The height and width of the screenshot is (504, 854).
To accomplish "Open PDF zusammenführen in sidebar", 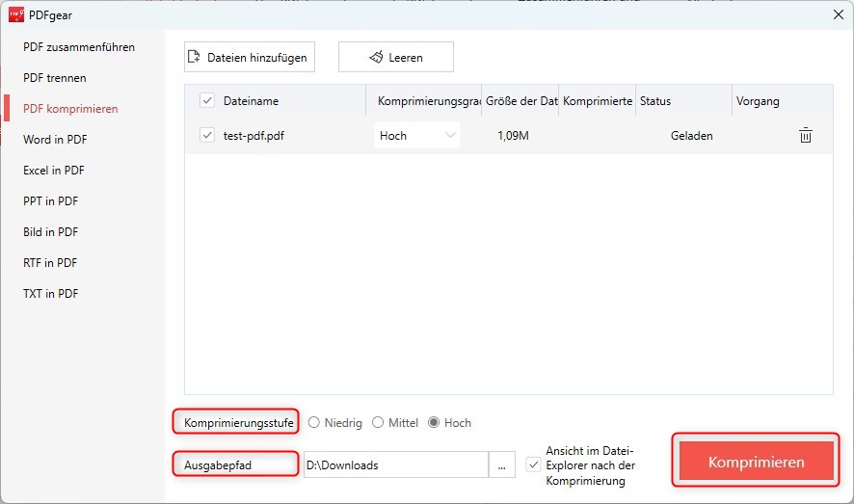I will pyautogui.click(x=79, y=47).
